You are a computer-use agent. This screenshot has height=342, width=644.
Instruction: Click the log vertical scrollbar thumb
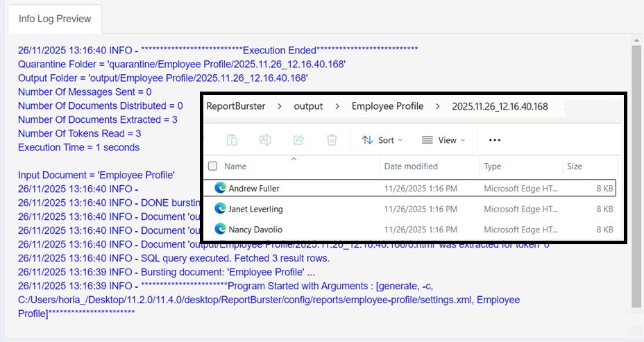click(636, 176)
